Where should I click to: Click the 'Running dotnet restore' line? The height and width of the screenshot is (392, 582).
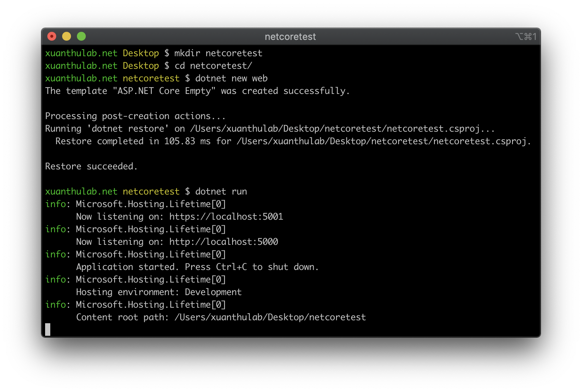[270, 129]
